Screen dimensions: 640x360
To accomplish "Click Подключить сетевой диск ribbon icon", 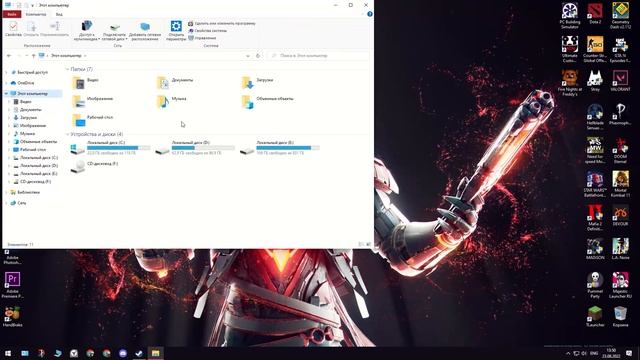I will [115, 27].
